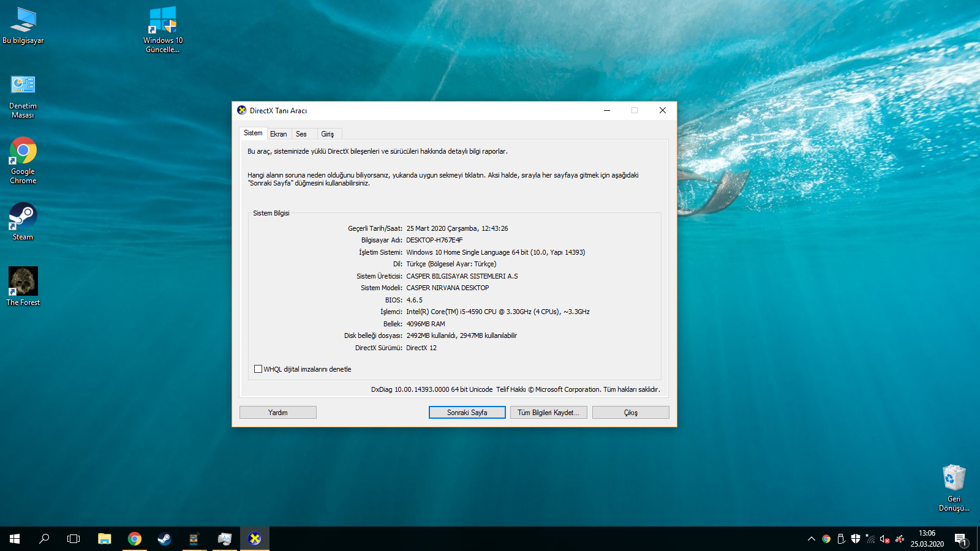This screenshot has width=980, height=551.
Task: Click the Çıkış button
Action: [631, 413]
